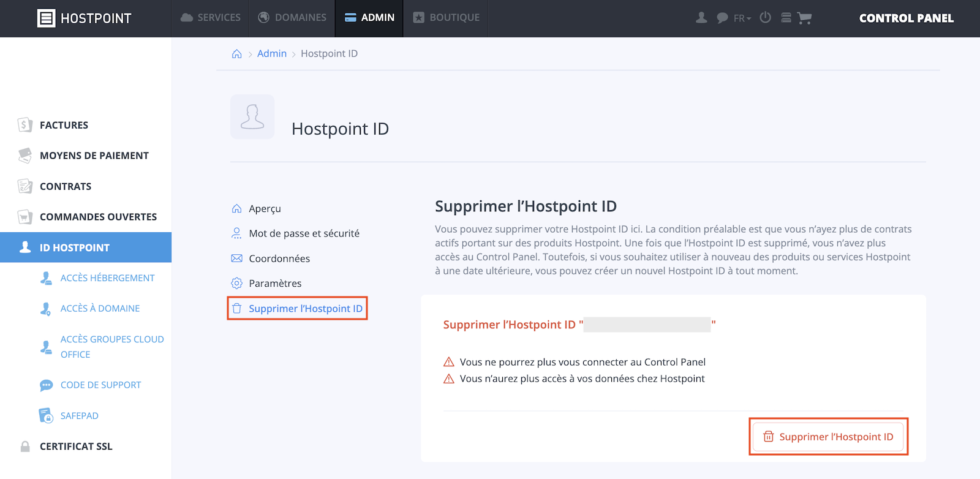Open the Services tab
The width and height of the screenshot is (980, 479).
tap(210, 18)
